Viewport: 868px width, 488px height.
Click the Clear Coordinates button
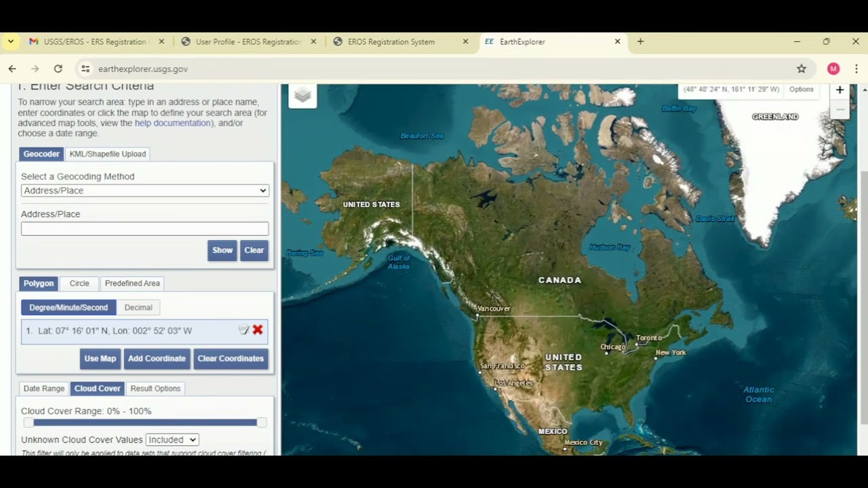[231, 359]
